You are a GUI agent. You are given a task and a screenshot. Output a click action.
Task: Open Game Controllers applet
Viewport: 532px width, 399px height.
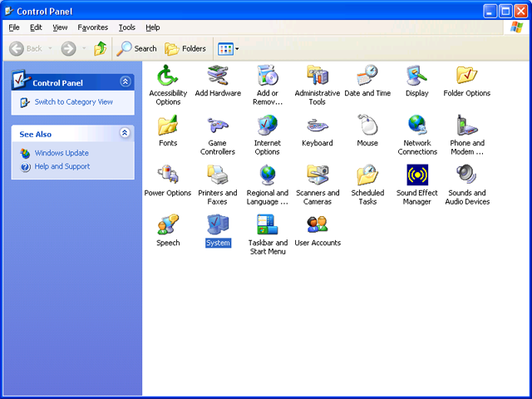pos(218,126)
